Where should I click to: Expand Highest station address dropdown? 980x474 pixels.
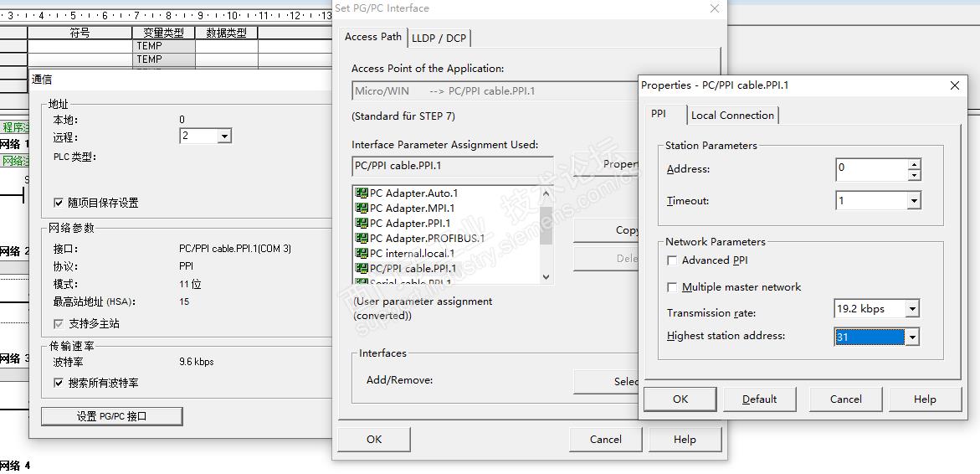(912, 337)
